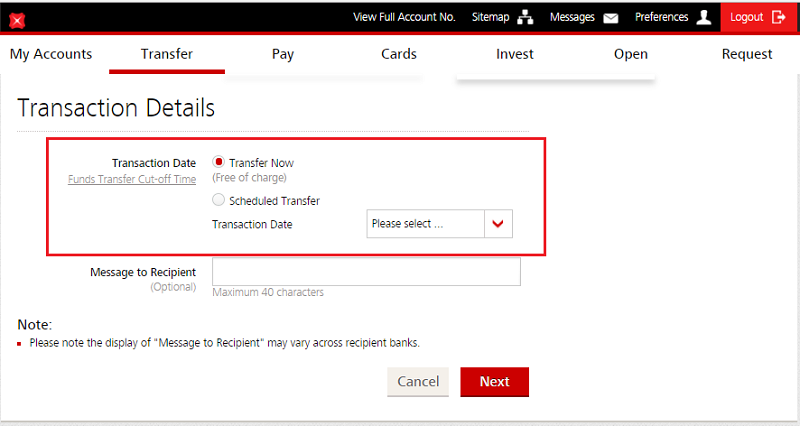Go to the Cards tab

pyautogui.click(x=399, y=54)
